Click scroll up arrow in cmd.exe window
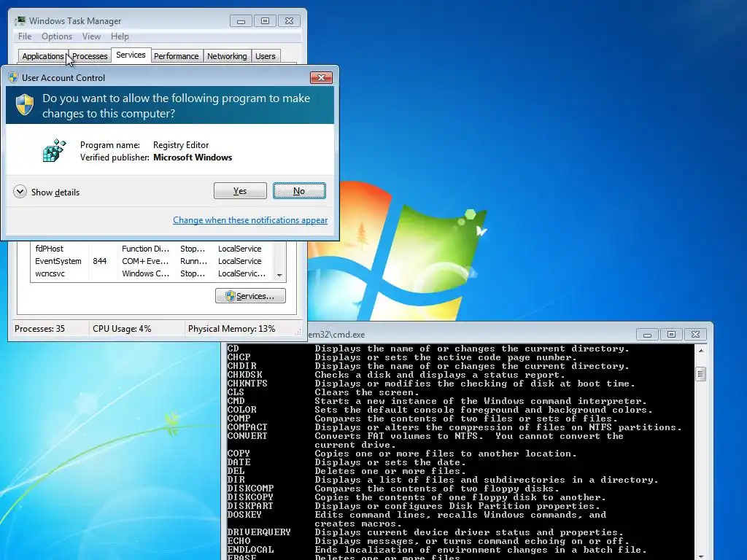The width and height of the screenshot is (747, 560). pos(701,351)
